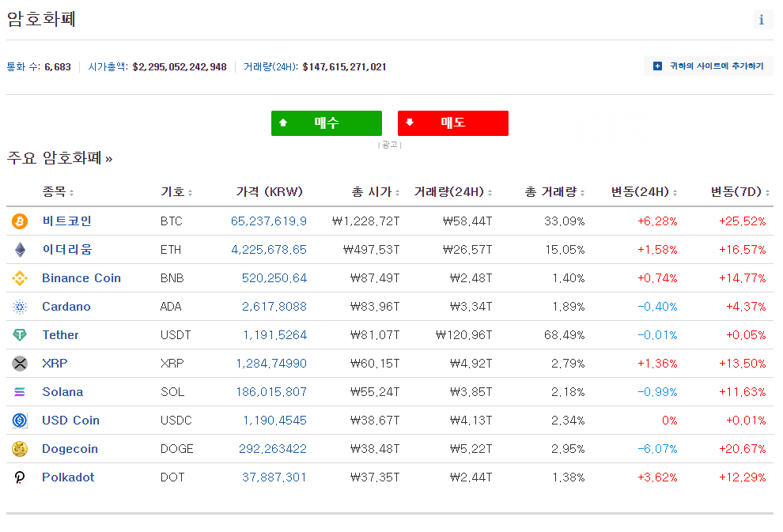Viewport: 783px width, 532px height.
Task: Click the BTC ticker symbol
Action: 172,221
